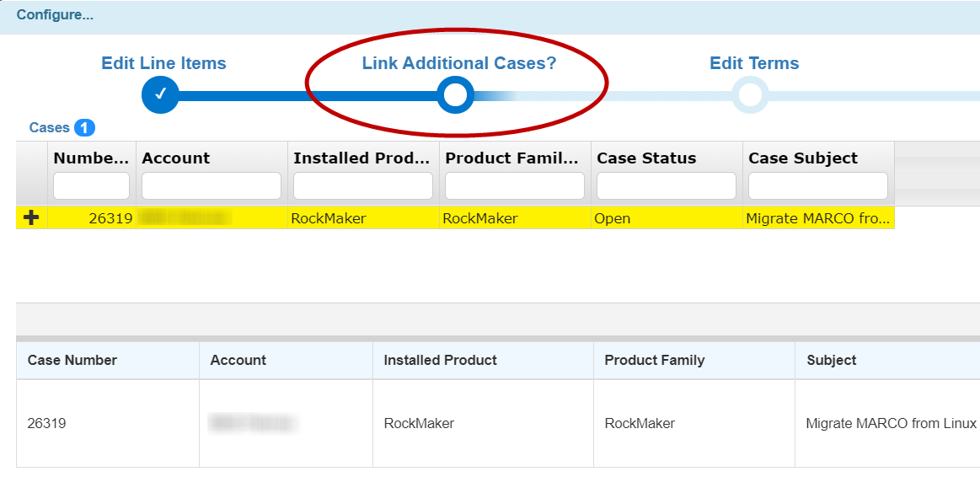
Task: Click the Cases count badge
Action: tap(84, 128)
